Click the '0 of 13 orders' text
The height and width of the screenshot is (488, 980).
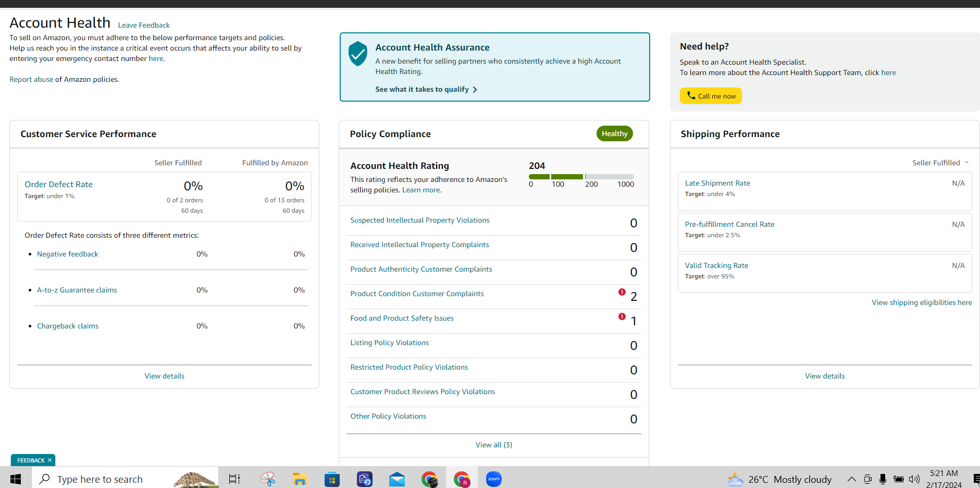click(284, 200)
